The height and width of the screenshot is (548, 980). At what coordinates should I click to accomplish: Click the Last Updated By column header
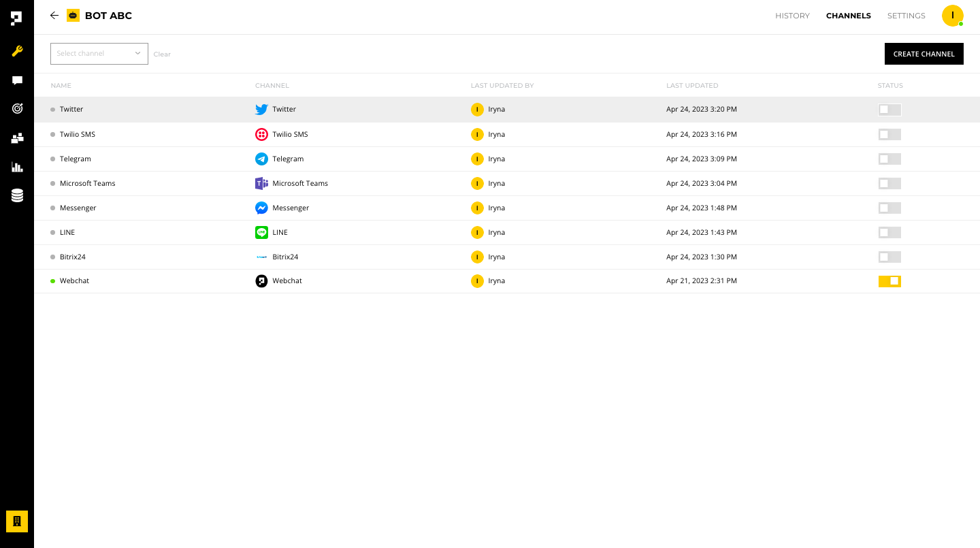pyautogui.click(x=502, y=86)
